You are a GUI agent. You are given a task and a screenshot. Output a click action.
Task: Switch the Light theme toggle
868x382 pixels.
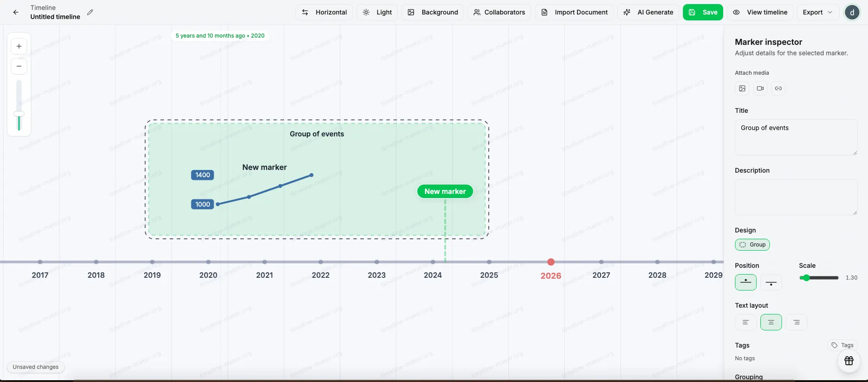pyautogui.click(x=377, y=12)
